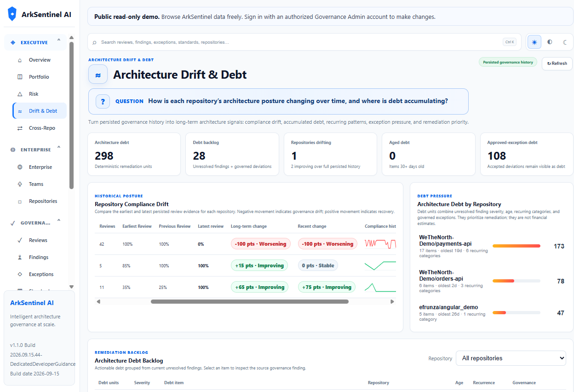574x392 pixels.
Task: Click the -100 pts Worsening long-term pill
Action: click(x=260, y=244)
